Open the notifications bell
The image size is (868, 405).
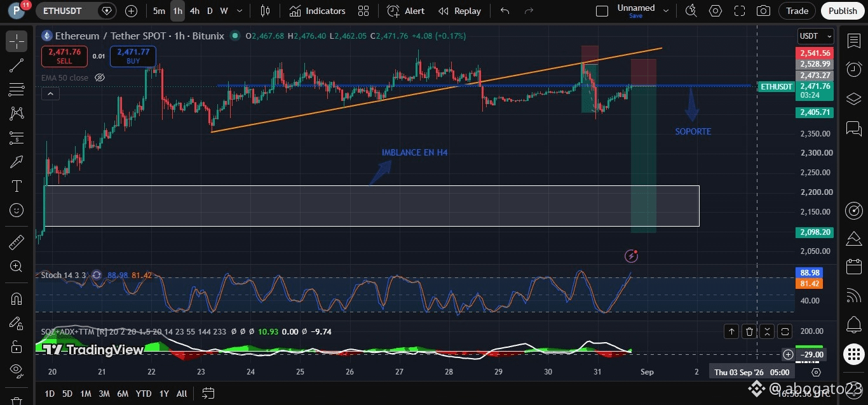click(x=853, y=325)
